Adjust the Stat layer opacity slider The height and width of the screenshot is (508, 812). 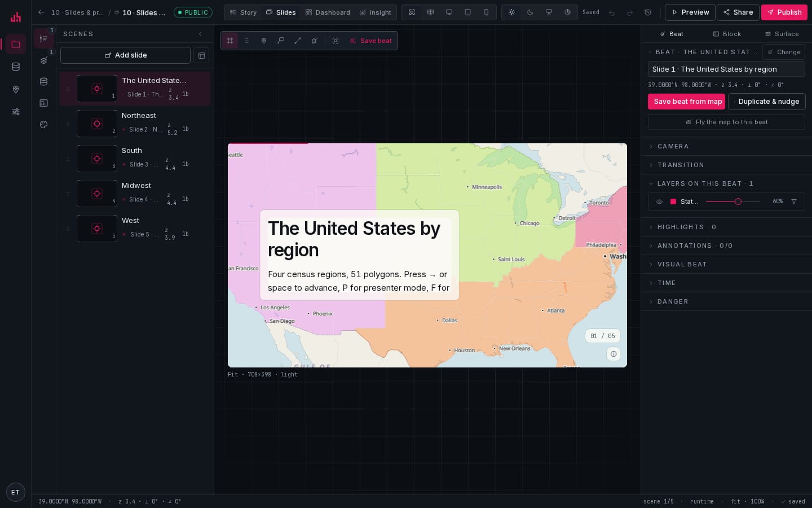point(733,202)
